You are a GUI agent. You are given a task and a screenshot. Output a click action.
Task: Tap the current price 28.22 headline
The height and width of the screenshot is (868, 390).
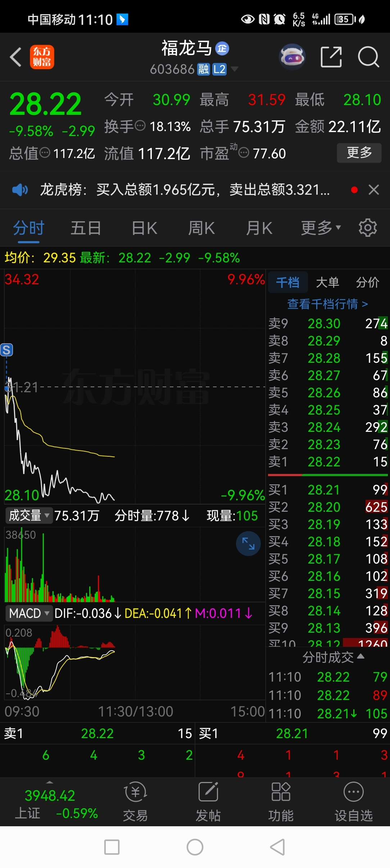45,104
